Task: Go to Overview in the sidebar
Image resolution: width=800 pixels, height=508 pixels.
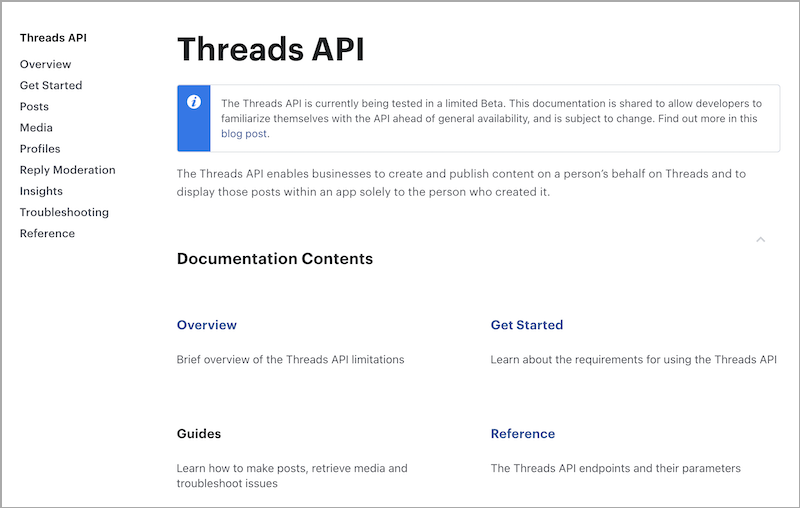Action: (x=45, y=64)
